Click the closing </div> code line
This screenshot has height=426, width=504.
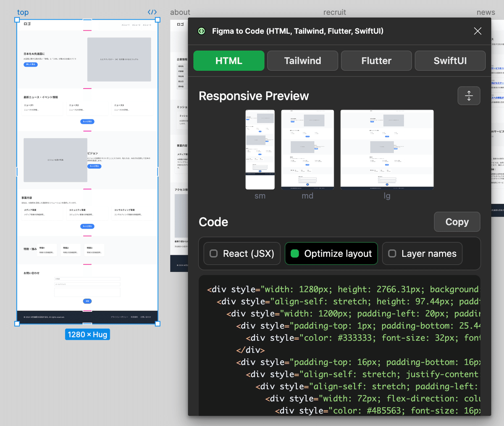pyautogui.click(x=250, y=350)
